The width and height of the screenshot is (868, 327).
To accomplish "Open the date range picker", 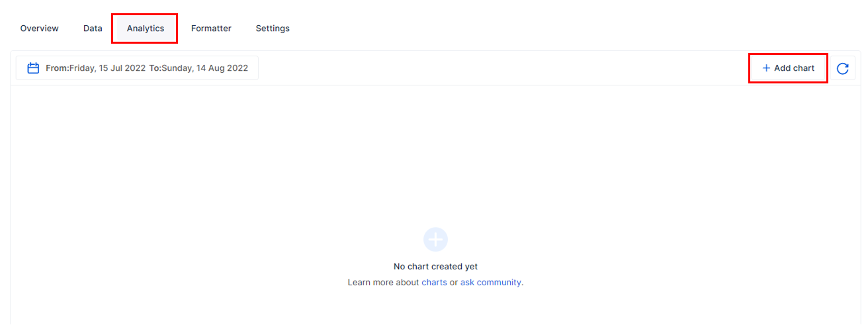I will tap(137, 68).
